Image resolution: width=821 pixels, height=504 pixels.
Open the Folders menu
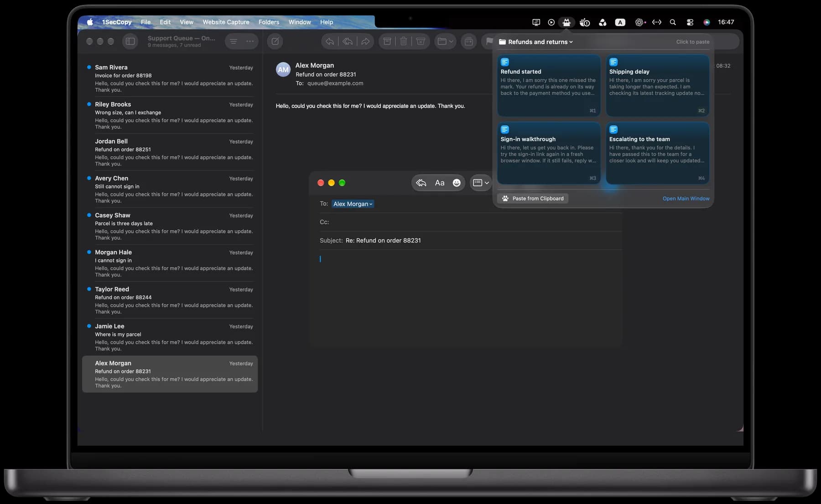coord(269,22)
